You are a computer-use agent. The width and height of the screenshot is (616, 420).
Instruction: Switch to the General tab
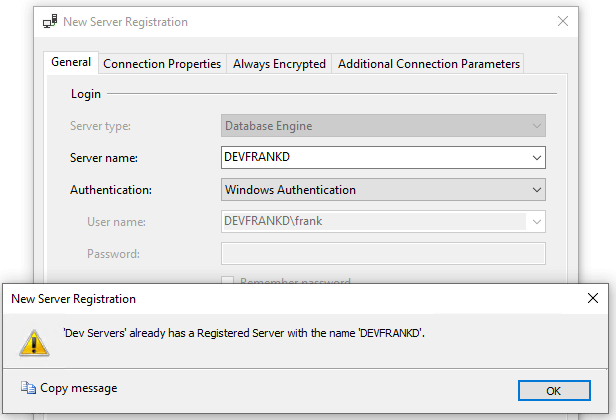click(71, 62)
